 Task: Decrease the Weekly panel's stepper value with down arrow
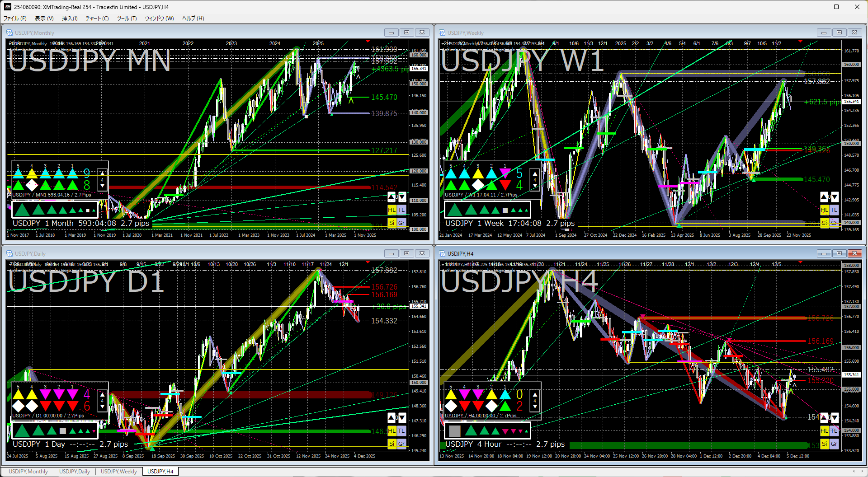click(535, 185)
